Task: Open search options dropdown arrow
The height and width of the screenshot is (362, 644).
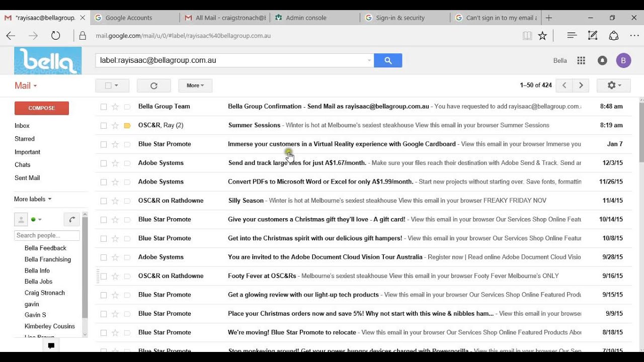Action: click(x=369, y=60)
